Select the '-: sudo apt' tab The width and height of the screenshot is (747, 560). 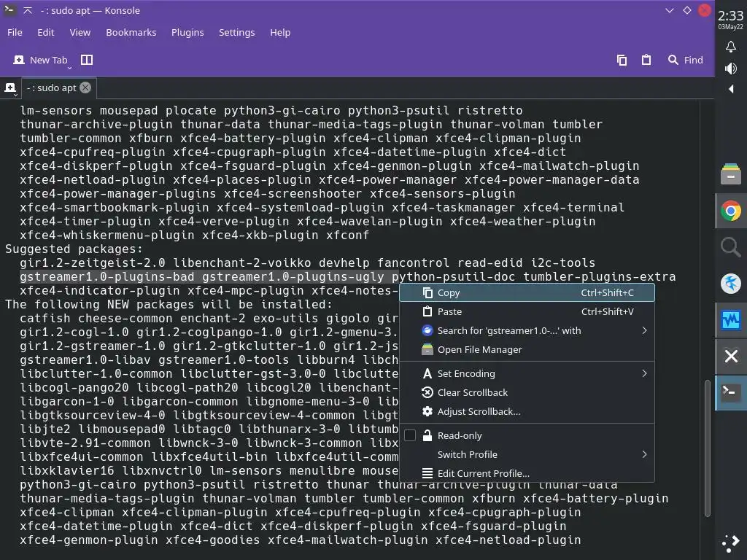(52, 87)
